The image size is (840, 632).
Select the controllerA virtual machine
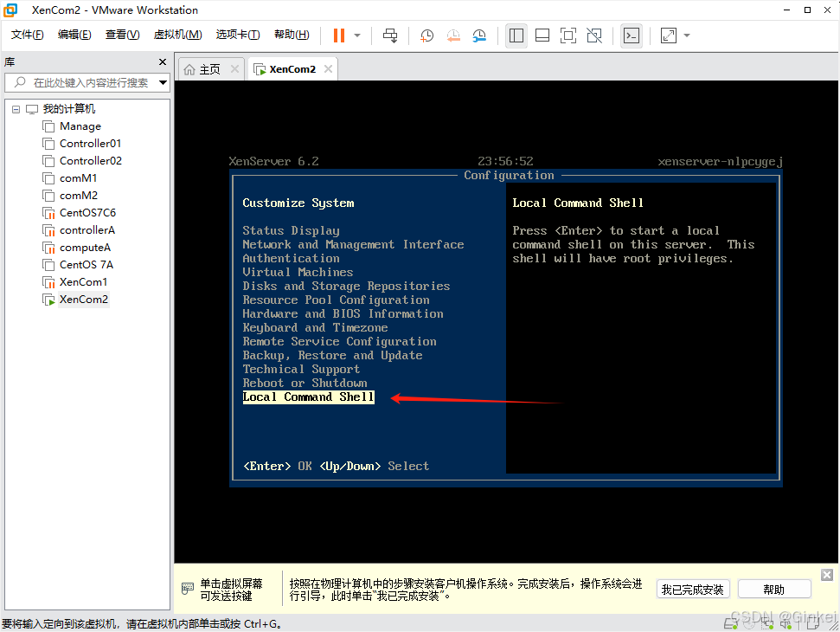pos(87,230)
